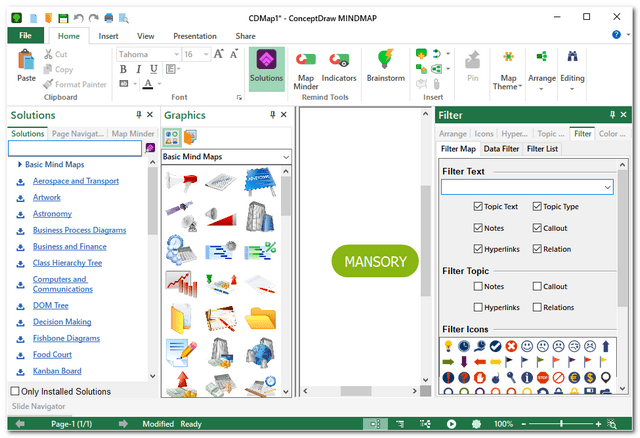640x438 pixels.
Task: Select the MANSORY main topic
Action: [x=375, y=261]
